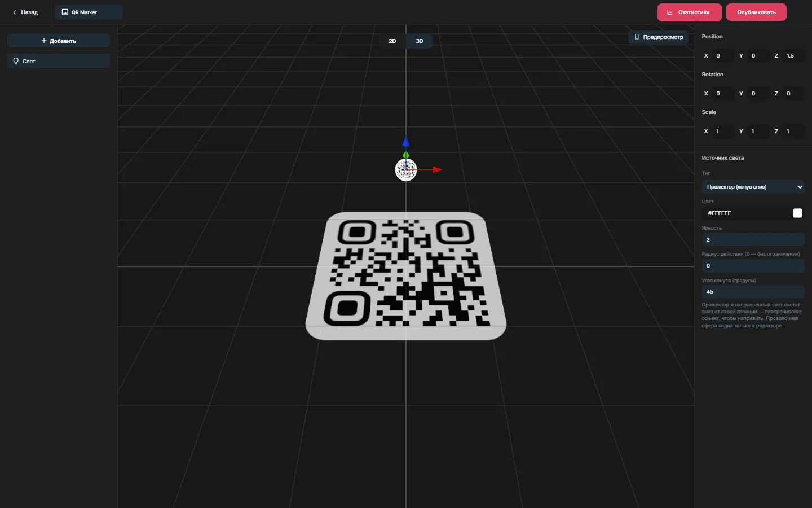Edit Position X field
Screen dimensions: 812x508
[722, 55]
